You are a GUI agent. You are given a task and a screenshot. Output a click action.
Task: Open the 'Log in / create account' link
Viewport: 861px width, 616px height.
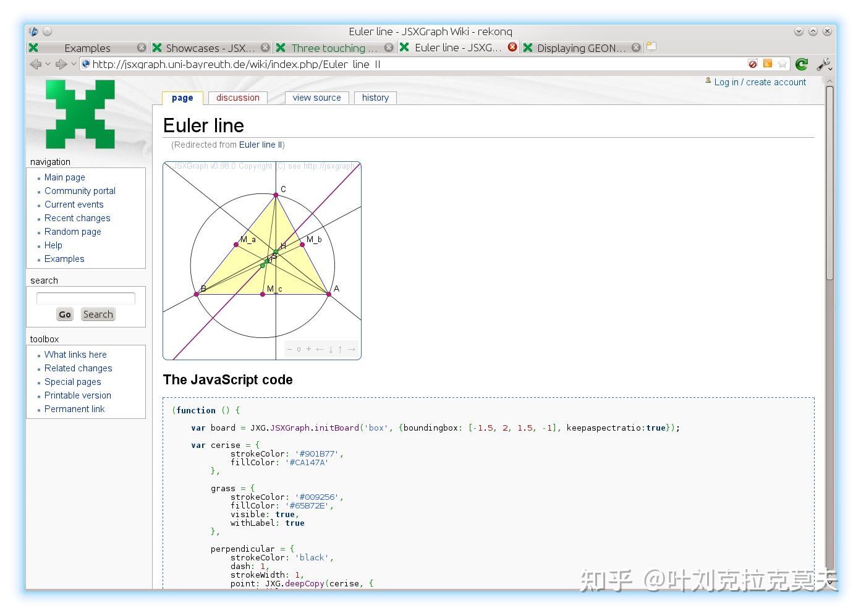point(760,82)
